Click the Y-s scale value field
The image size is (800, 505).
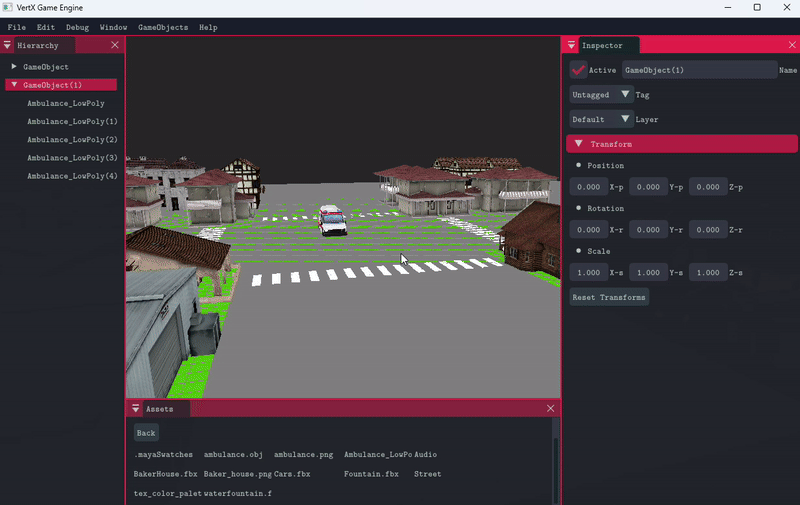pyautogui.click(x=648, y=272)
